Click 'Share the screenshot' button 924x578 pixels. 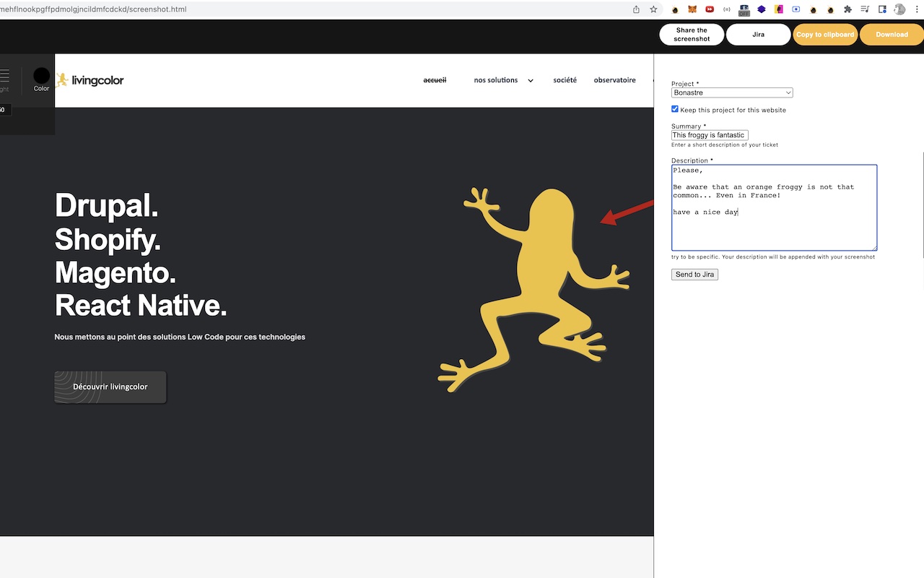[x=692, y=35]
